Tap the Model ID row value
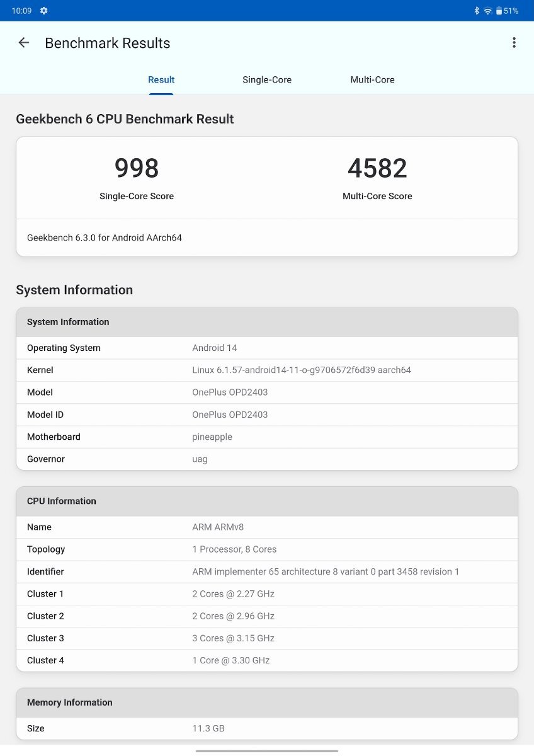The height and width of the screenshot is (756, 534). [x=230, y=415]
